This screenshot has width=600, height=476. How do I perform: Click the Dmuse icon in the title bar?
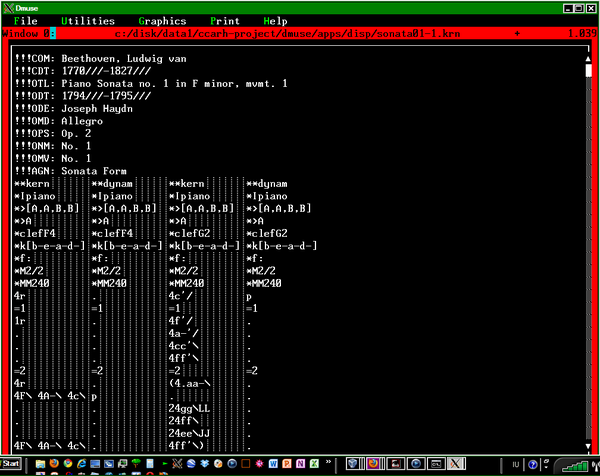pyautogui.click(x=8, y=6)
